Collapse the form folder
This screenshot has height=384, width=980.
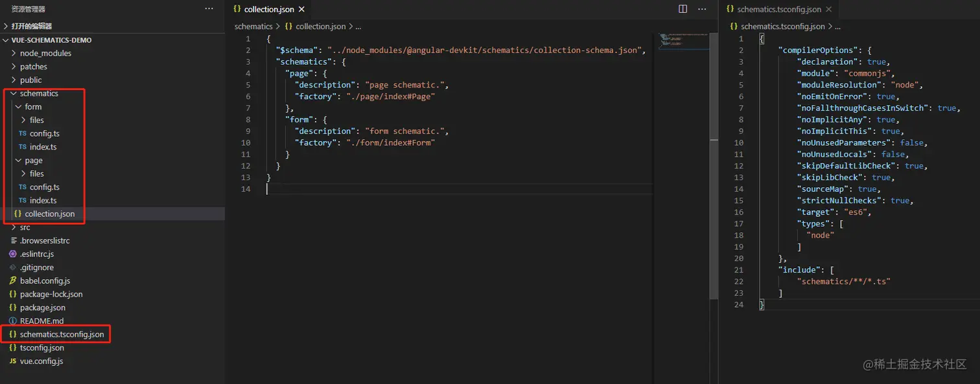click(x=33, y=107)
